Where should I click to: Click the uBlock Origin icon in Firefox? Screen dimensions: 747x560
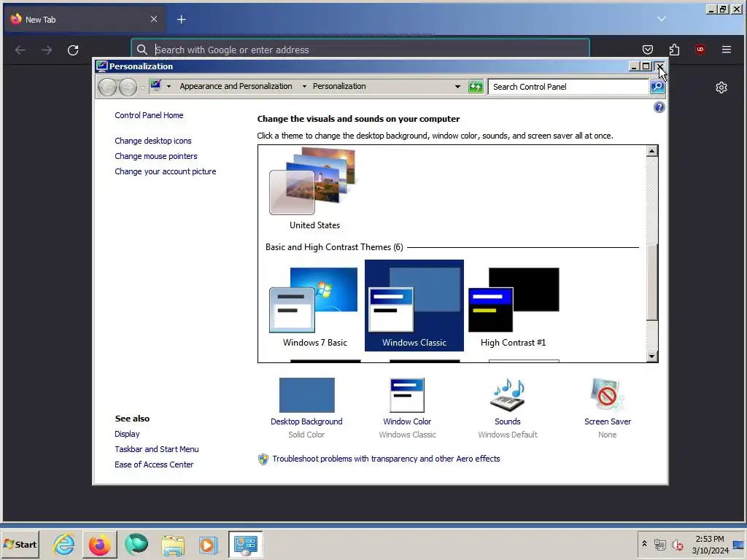(700, 50)
